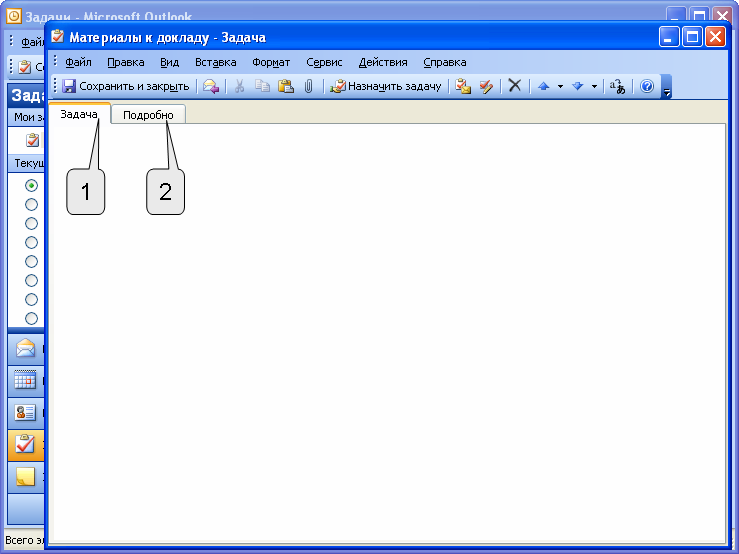Click Назначить задачу button
The image size is (739, 554).
click(x=385, y=86)
